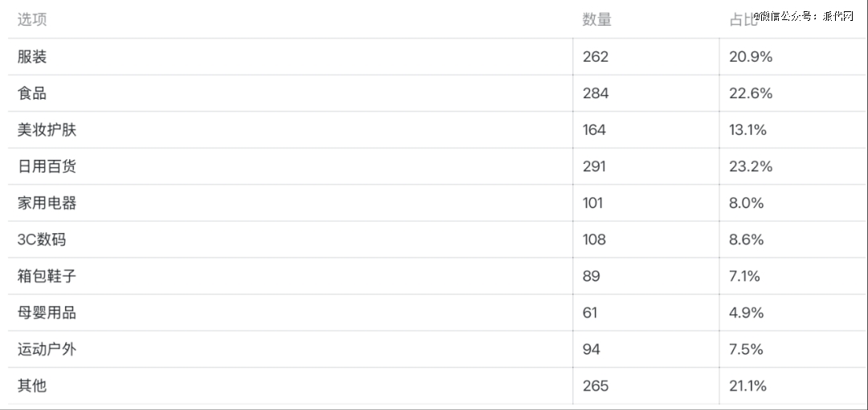
Task: Click quantity value 291 for 日用百货
Action: click(595, 166)
